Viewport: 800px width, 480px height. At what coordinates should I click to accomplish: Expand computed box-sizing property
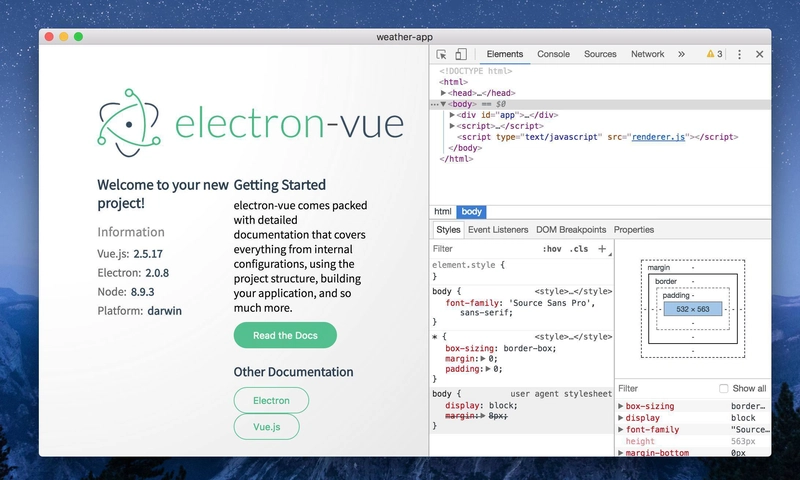(620, 406)
